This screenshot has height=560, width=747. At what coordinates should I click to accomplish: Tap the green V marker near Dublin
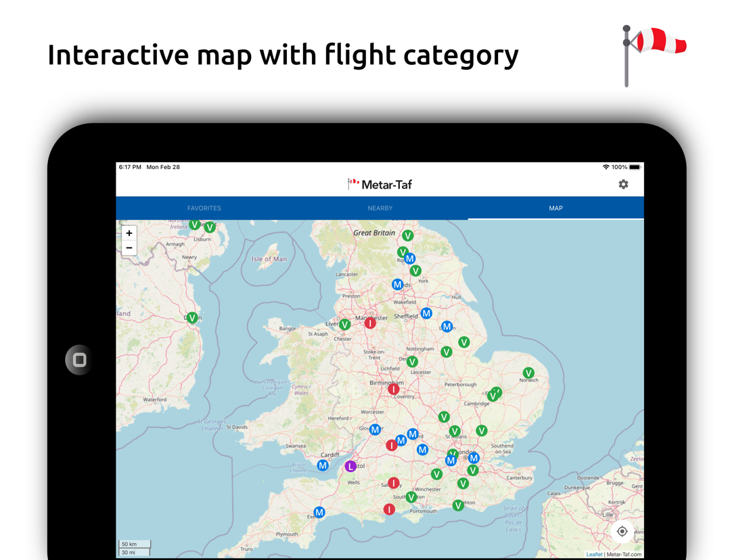point(192,317)
